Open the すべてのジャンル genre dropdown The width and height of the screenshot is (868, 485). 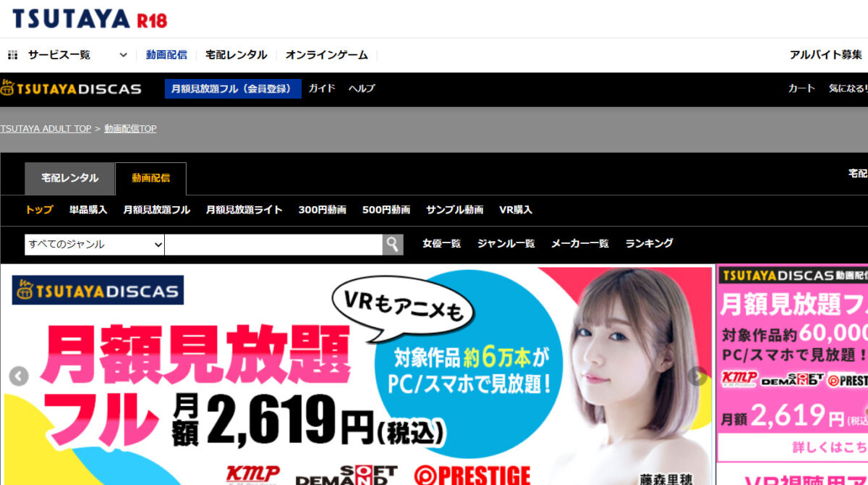coord(95,245)
